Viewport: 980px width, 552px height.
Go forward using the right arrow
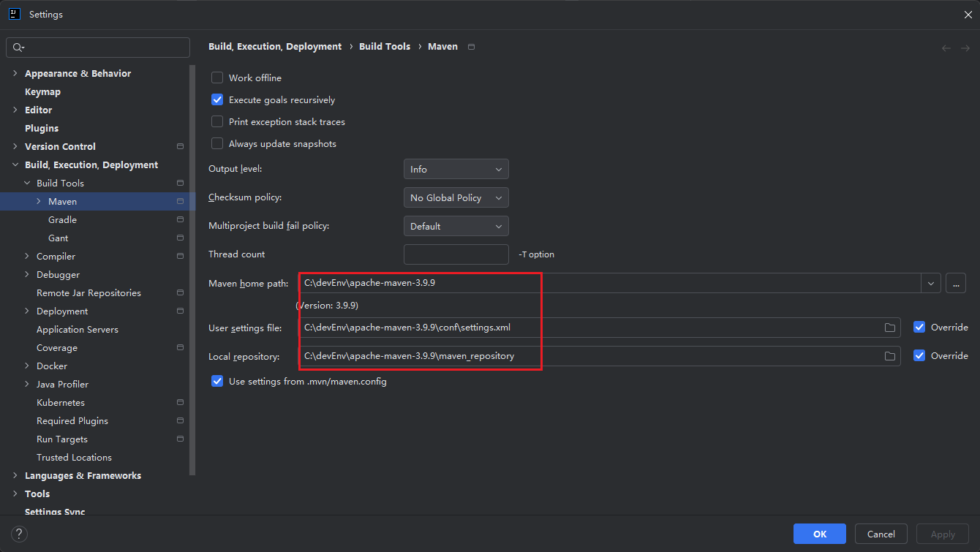pos(965,48)
